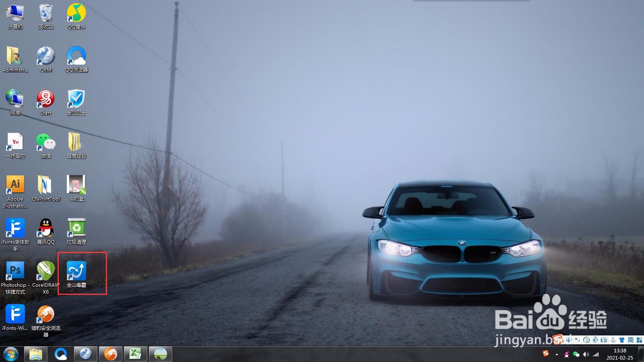Select the Administrator folder icon
This screenshot has width=644, height=362.
[15, 60]
